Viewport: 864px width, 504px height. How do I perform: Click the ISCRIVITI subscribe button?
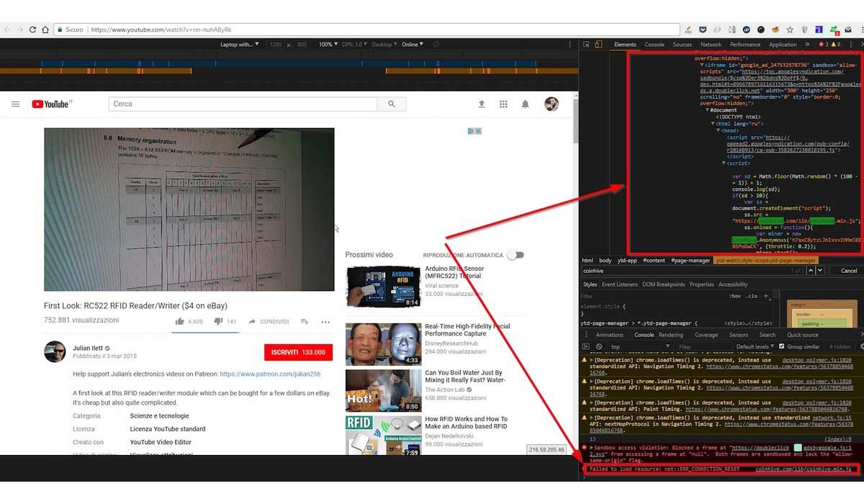298,352
